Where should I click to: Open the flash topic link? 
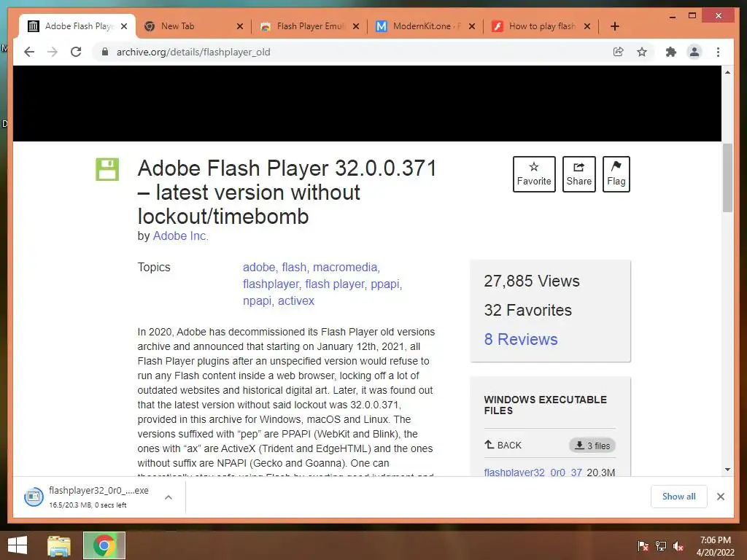click(x=294, y=267)
